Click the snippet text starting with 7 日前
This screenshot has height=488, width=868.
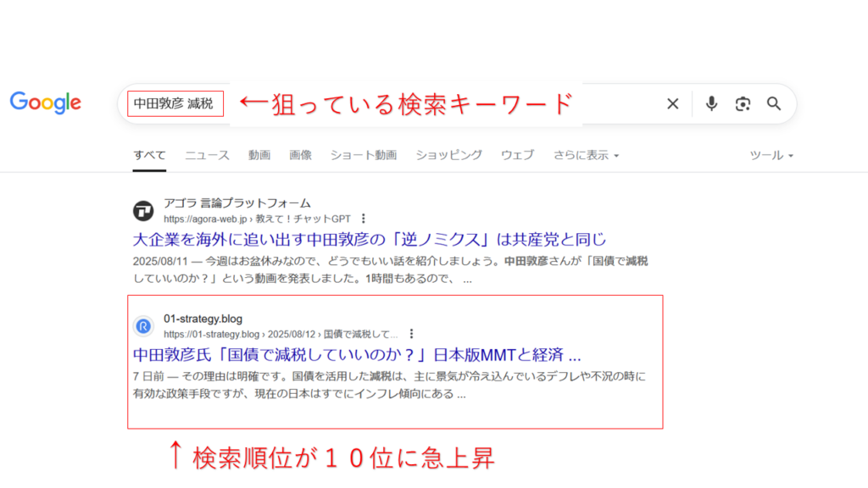(389, 385)
